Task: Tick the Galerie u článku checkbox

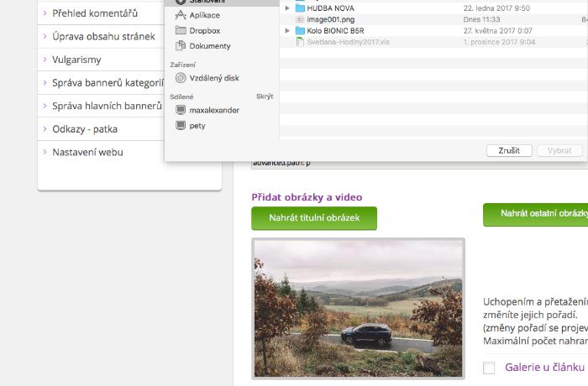Action: pyautogui.click(x=489, y=368)
